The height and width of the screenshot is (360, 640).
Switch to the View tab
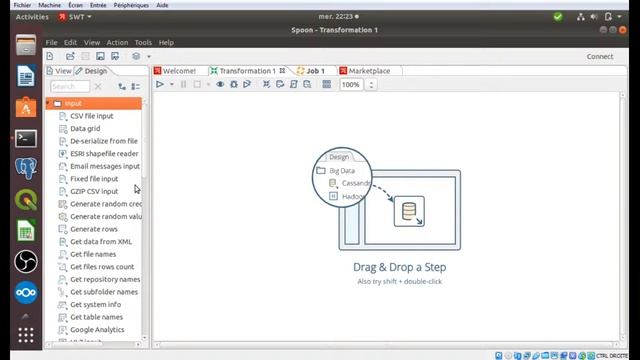(59, 71)
